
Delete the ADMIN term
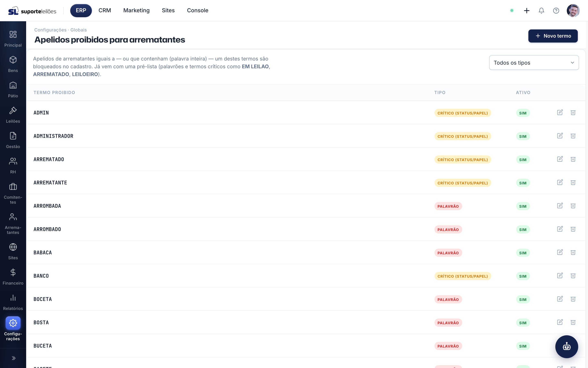573,112
